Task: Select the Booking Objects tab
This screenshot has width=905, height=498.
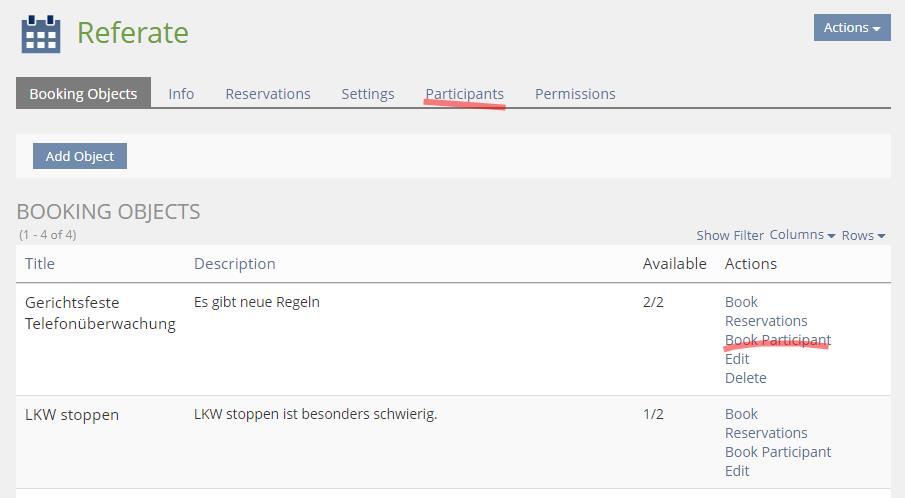Action: point(83,94)
